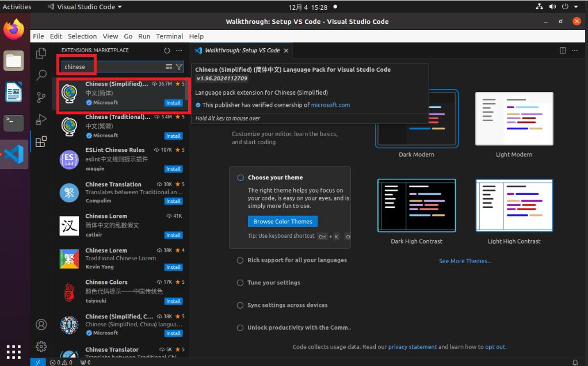The image size is (588, 366).
Task: Open the Edit menu
Action: pyautogui.click(x=56, y=36)
